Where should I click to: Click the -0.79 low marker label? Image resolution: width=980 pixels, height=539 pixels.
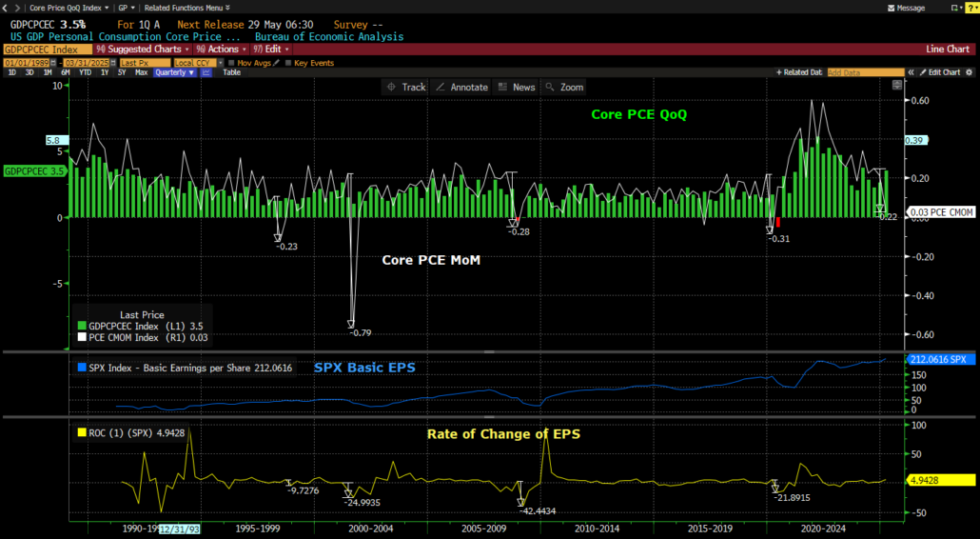pyautogui.click(x=360, y=332)
